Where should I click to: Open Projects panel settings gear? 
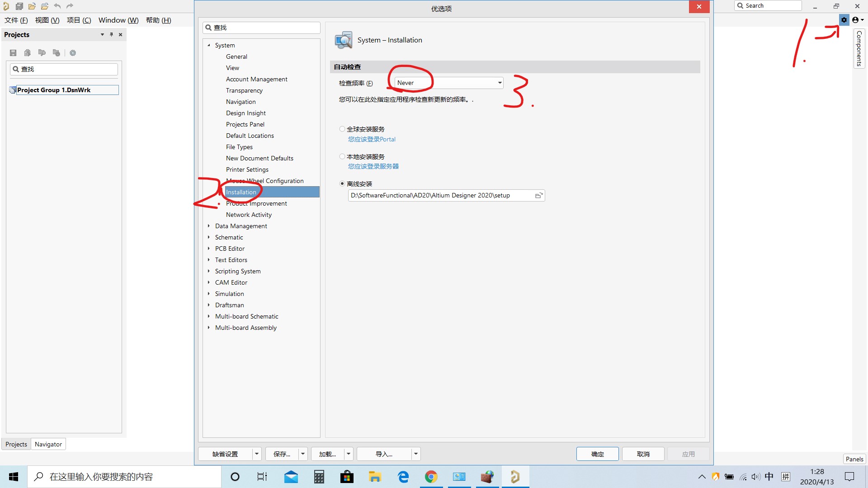73,53
